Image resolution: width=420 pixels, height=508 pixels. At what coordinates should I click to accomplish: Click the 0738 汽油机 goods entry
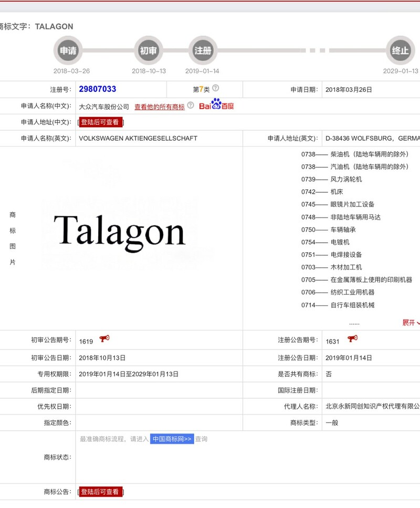tap(355, 167)
